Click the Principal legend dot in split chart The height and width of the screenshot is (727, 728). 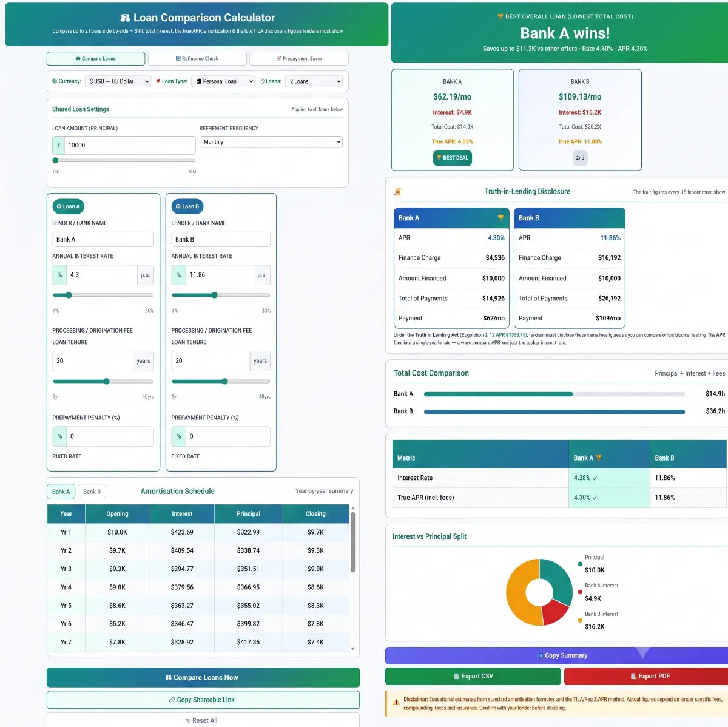coord(580,564)
